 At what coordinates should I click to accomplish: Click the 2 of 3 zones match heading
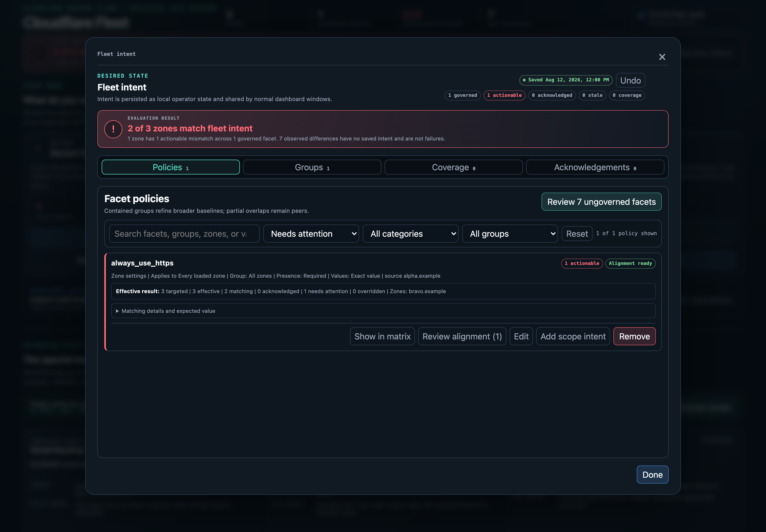click(x=190, y=128)
